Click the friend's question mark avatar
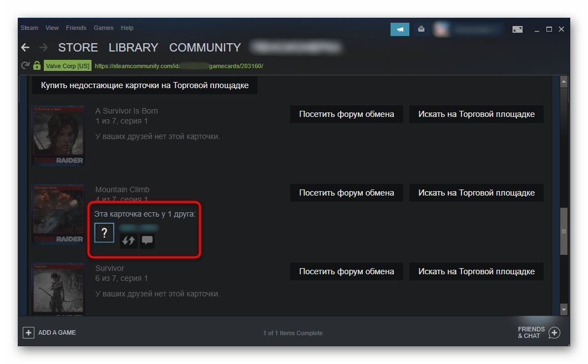Image resolution: width=588 pixels, height=364 pixels. (x=104, y=233)
